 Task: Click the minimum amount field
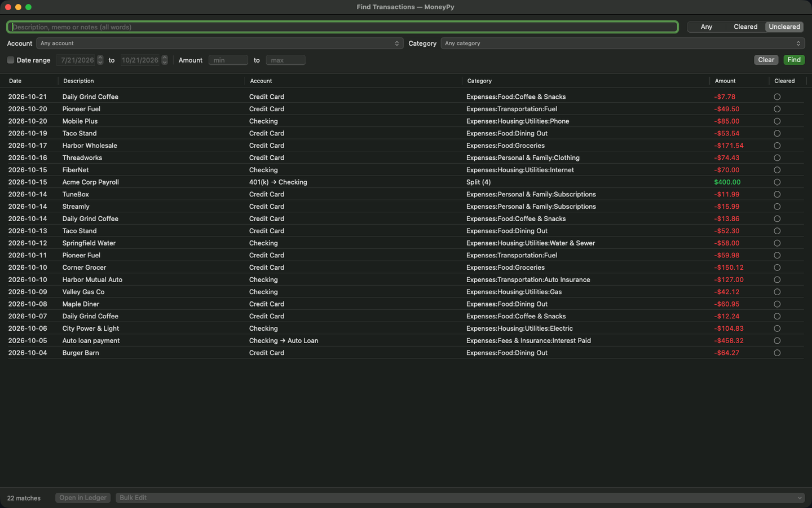(228, 60)
